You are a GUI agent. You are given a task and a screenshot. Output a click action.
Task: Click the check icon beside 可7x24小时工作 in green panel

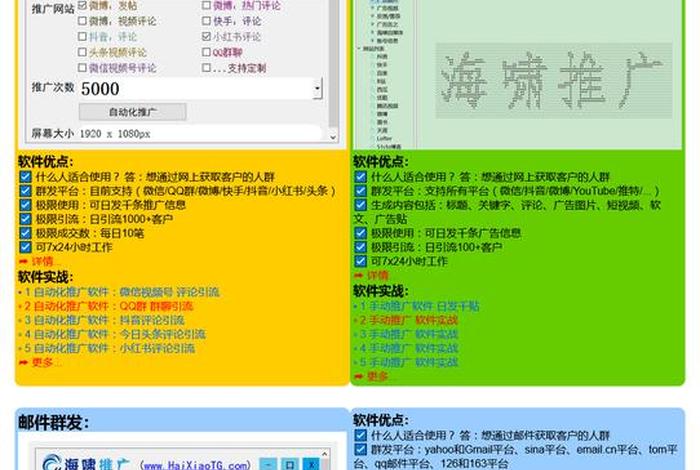[360, 261]
